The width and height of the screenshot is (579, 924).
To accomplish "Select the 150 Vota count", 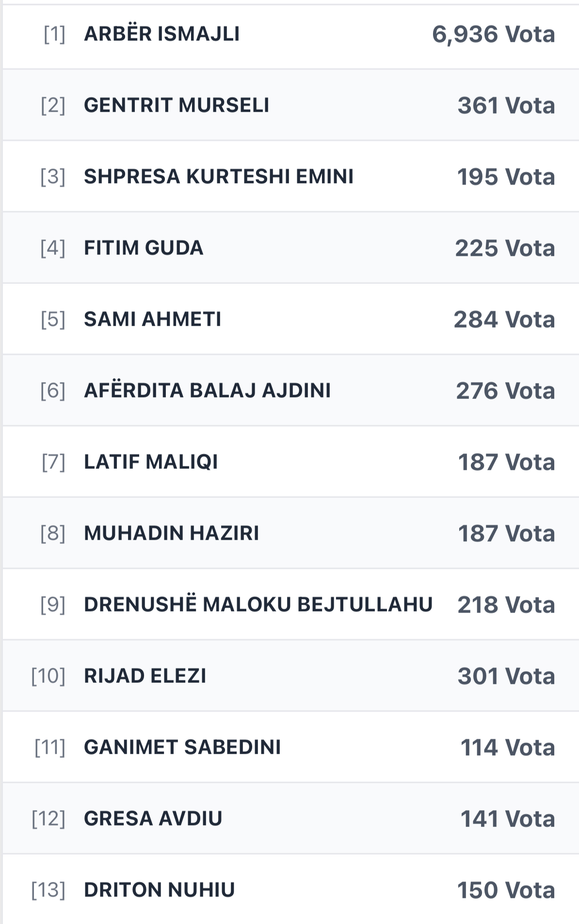I will (506, 891).
